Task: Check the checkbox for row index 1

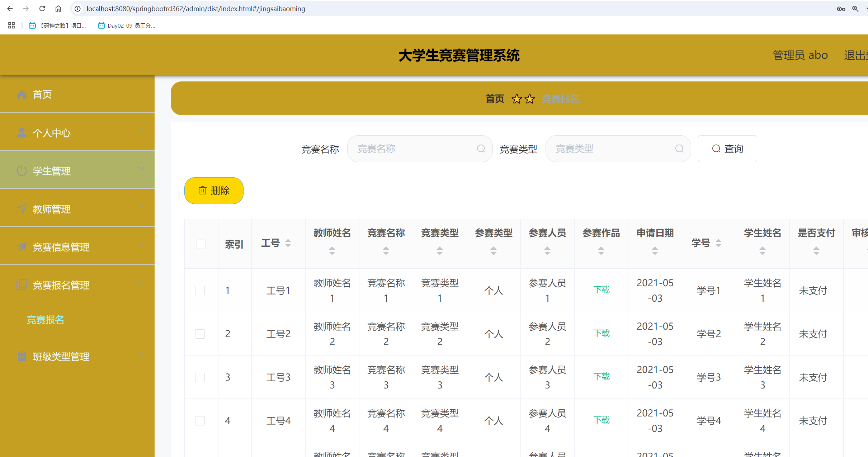Action: click(x=200, y=290)
